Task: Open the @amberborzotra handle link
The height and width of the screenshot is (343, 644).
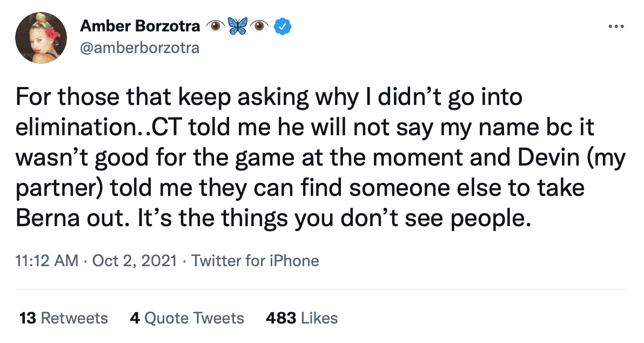Action: pos(139,48)
